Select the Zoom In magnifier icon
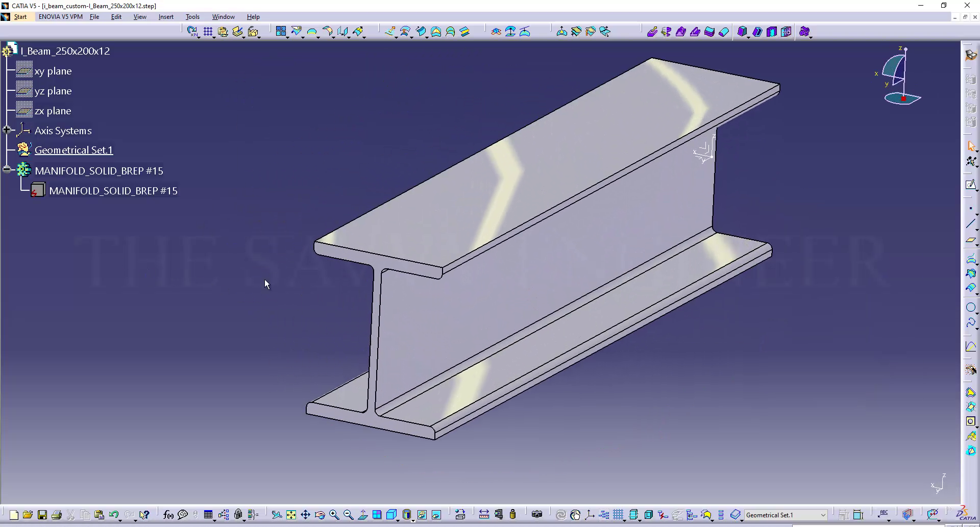The width and height of the screenshot is (980, 527). 334,515
